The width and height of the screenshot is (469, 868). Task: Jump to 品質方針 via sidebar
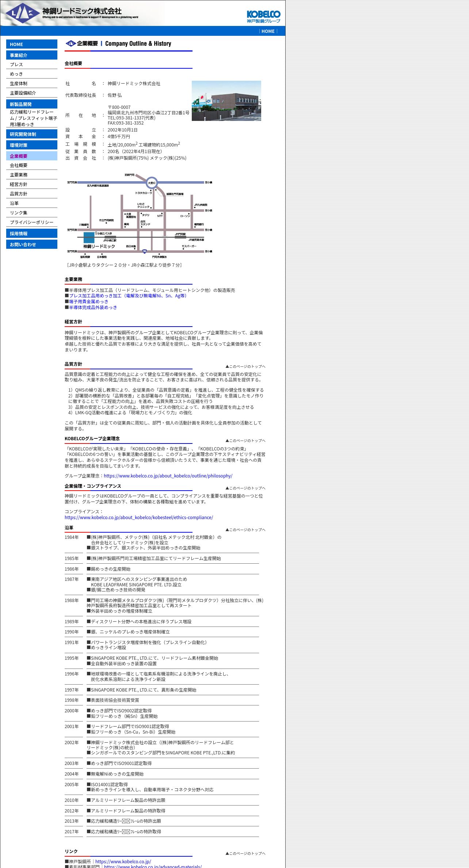coord(32,194)
